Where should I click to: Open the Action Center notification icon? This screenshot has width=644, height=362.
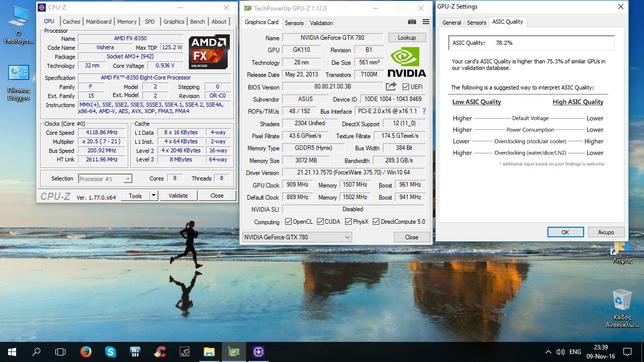(x=627, y=352)
